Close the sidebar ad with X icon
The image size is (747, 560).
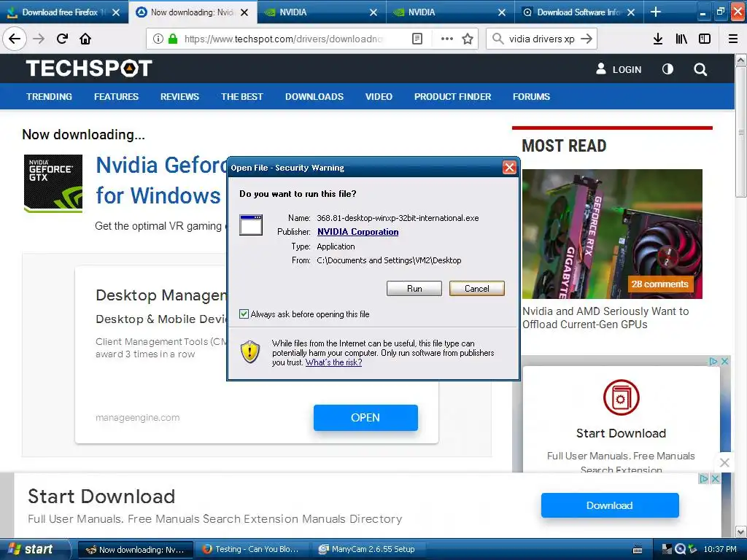724,362
